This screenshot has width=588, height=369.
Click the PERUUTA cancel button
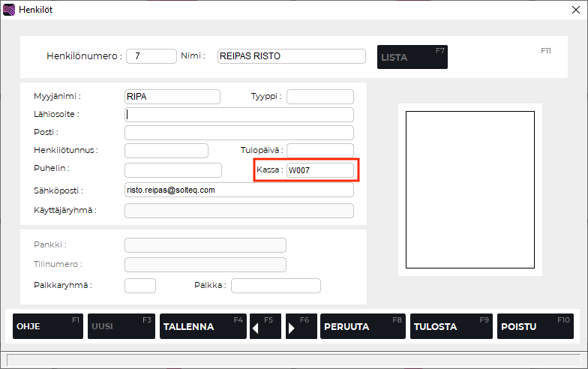coord(362,327)
